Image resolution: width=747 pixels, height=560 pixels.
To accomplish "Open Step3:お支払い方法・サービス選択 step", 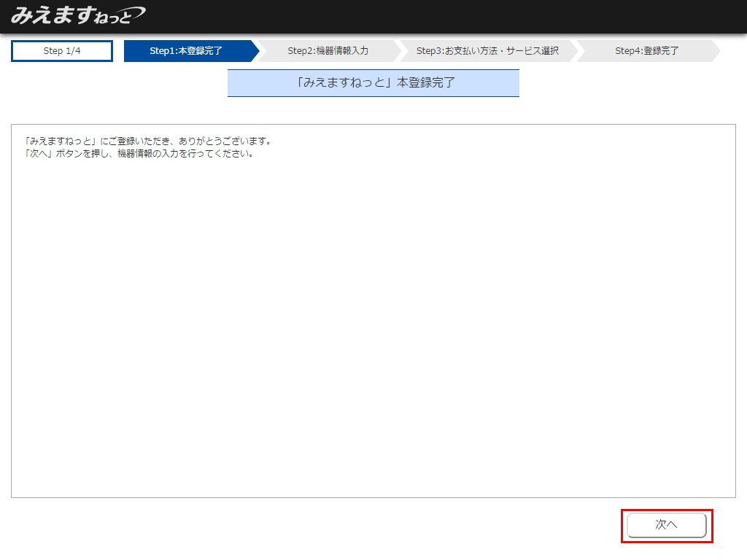I will [487, 51].
